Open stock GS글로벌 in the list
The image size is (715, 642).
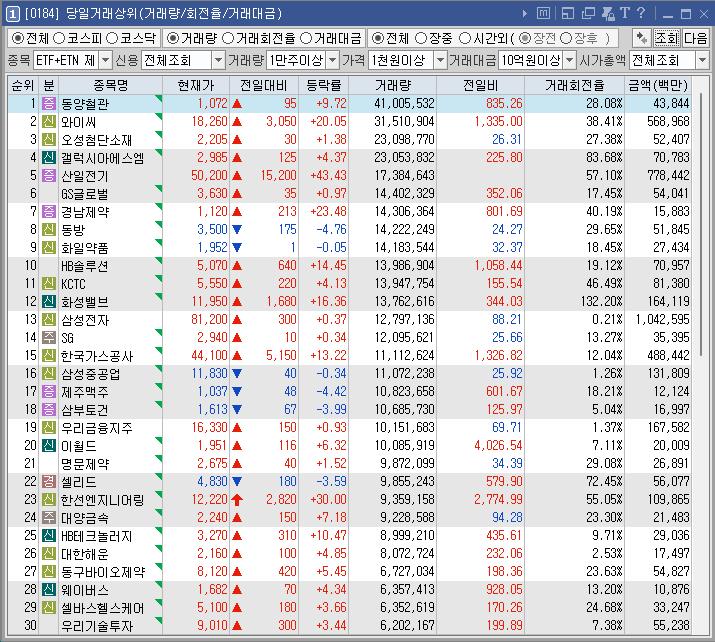(x=85, y=194)
